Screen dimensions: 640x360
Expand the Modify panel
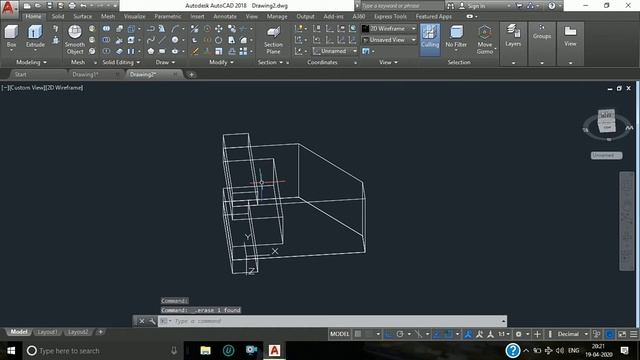tap(221, 62)
